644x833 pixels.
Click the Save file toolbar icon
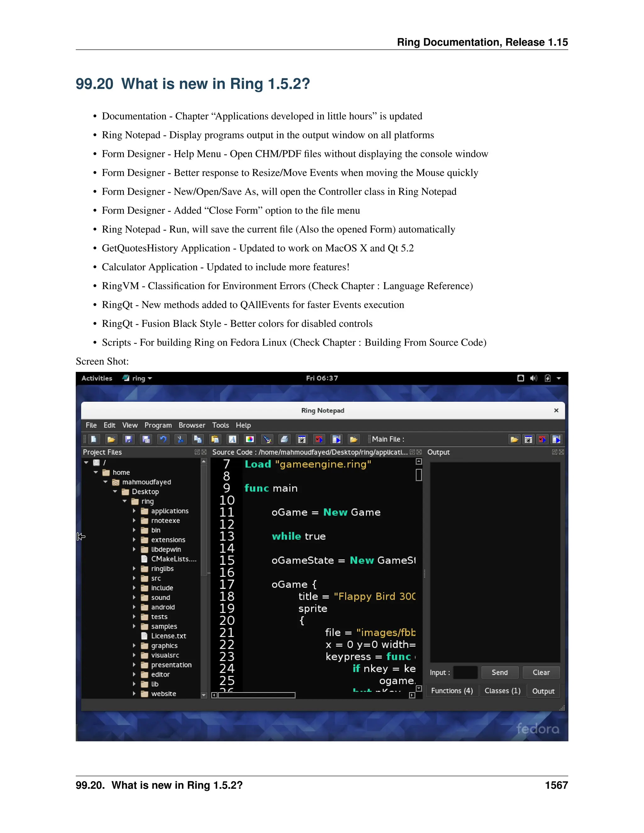(129, 439)
